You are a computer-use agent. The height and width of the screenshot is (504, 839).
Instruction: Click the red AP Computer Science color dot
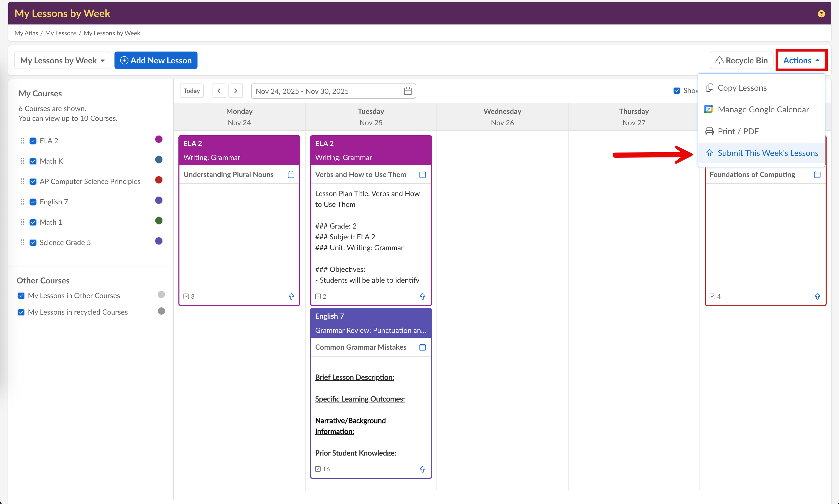159,180
